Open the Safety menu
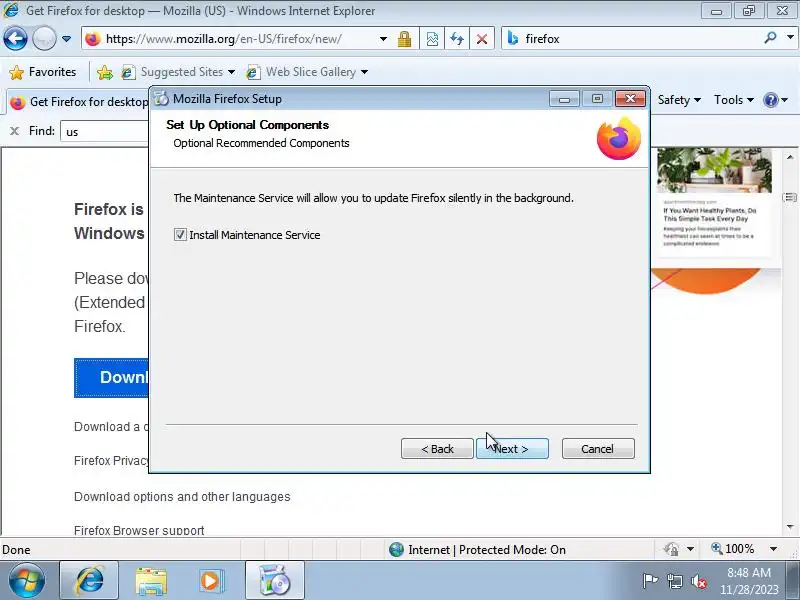The image size is (800, 600). (x=679, y=100)
